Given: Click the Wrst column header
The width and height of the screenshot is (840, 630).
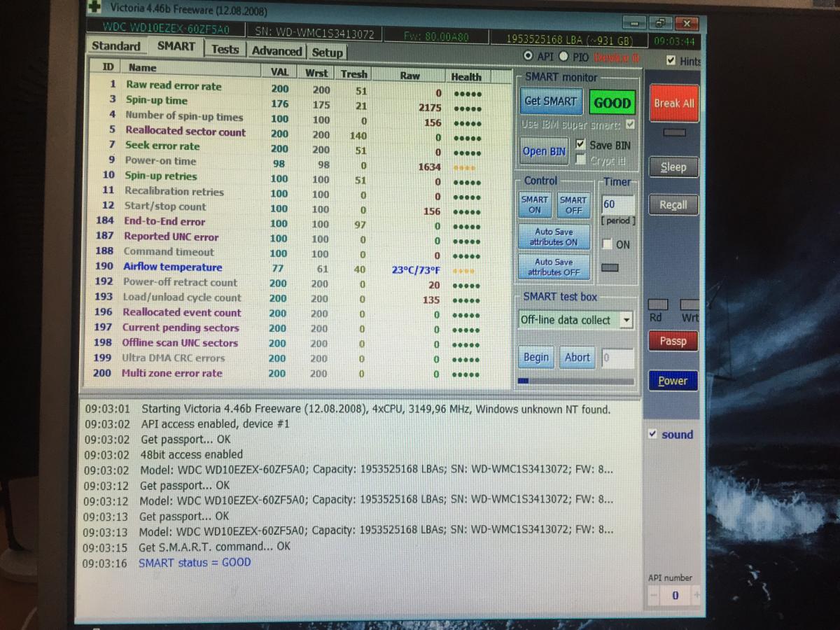Looking at the screenshot, I should tap(317, 73).
